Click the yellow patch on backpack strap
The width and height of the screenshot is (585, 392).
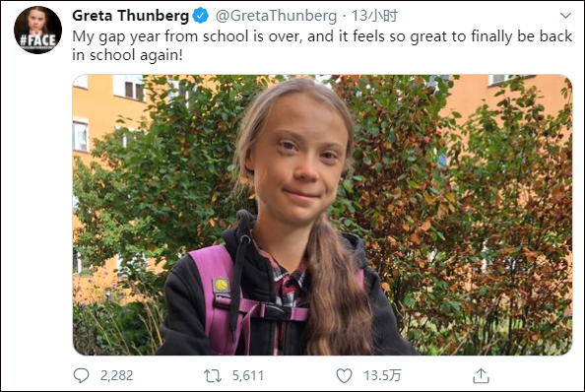coord(221,286)
